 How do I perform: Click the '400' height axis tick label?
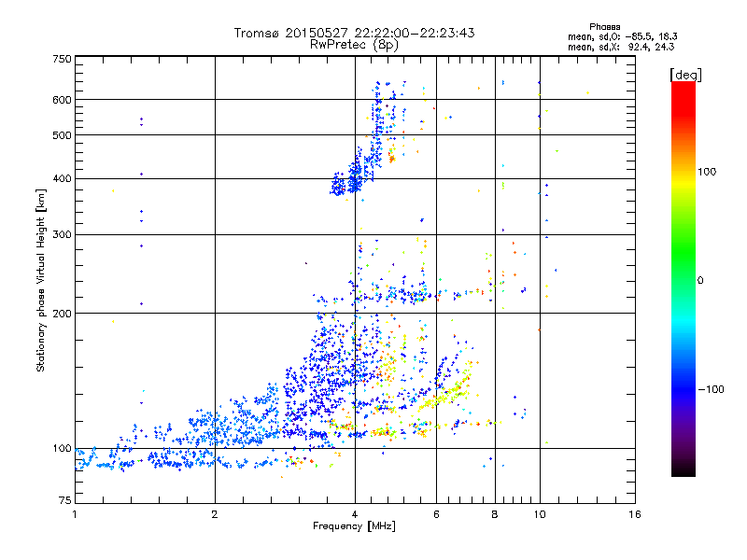coord(62,178)
